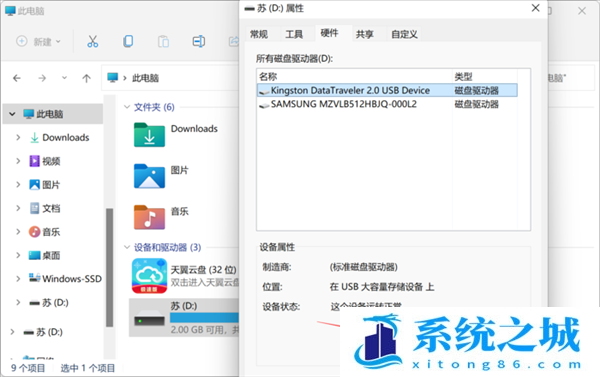This screenshot has height=377, width=600.
Task: Click the Share icon in the Explorer toolbar
Action: coord(233,41)
